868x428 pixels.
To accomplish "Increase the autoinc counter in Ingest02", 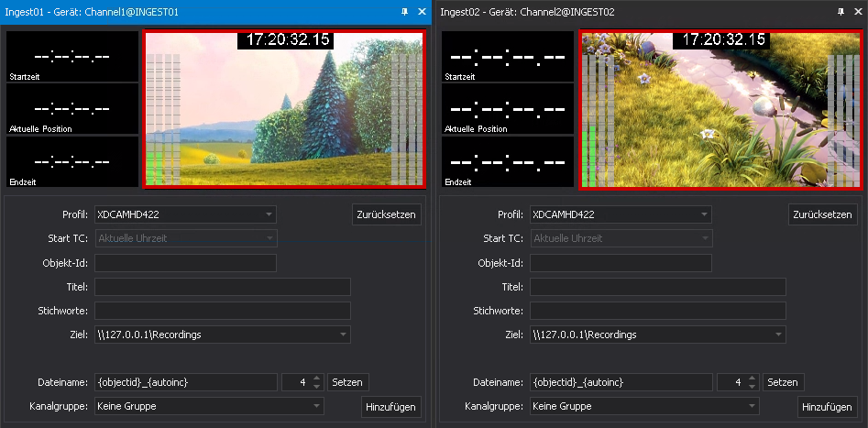I will tap(752, 379).
